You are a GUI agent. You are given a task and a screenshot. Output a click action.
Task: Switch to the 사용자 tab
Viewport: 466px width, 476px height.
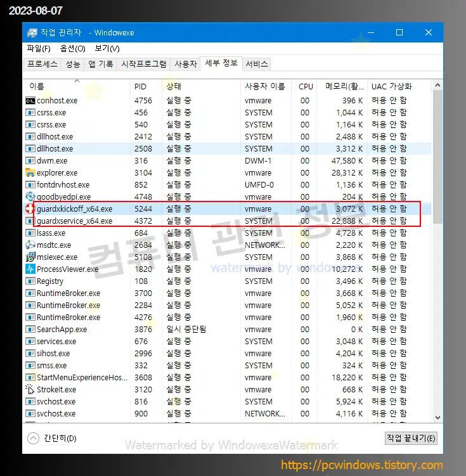tap(186, 64)
